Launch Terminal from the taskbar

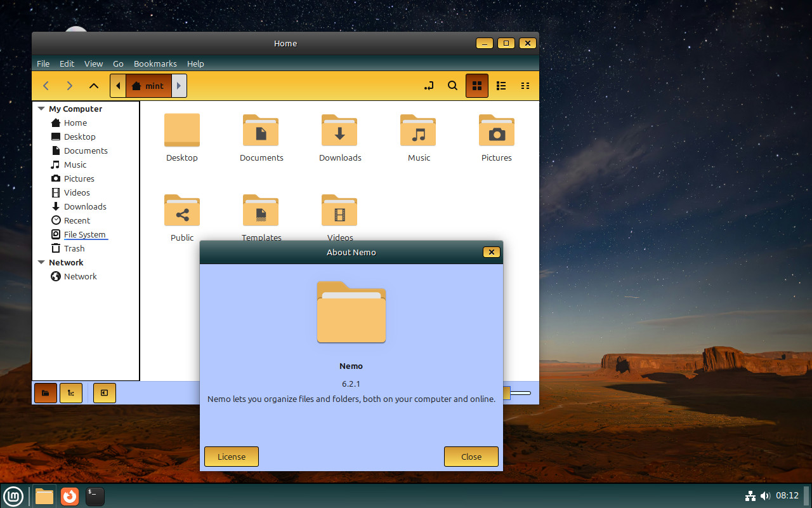[x=95, y=496]
